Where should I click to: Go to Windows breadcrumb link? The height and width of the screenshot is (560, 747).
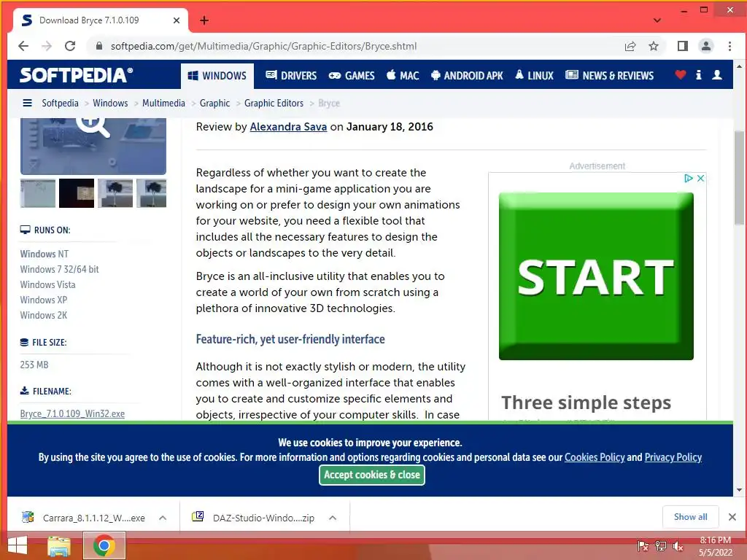[x=110, y=103]
